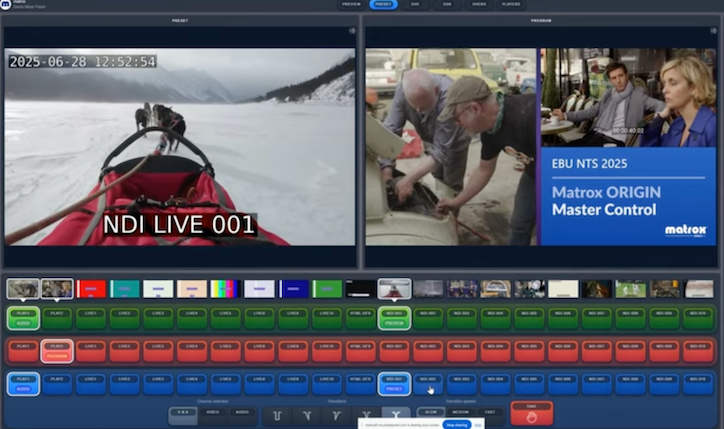Select NDI-010 in the green row

tap(698, 318)
